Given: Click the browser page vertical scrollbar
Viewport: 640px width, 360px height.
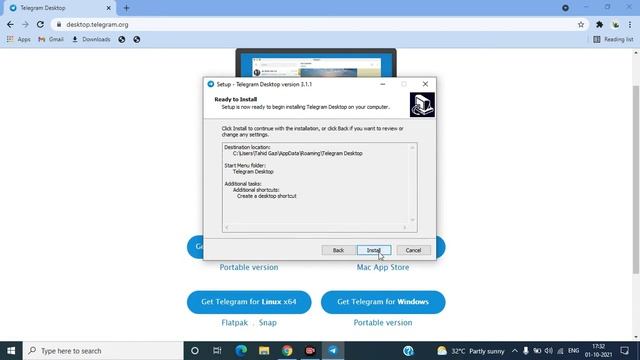Looking at the screenshot, I should click(x=636, y=180).
